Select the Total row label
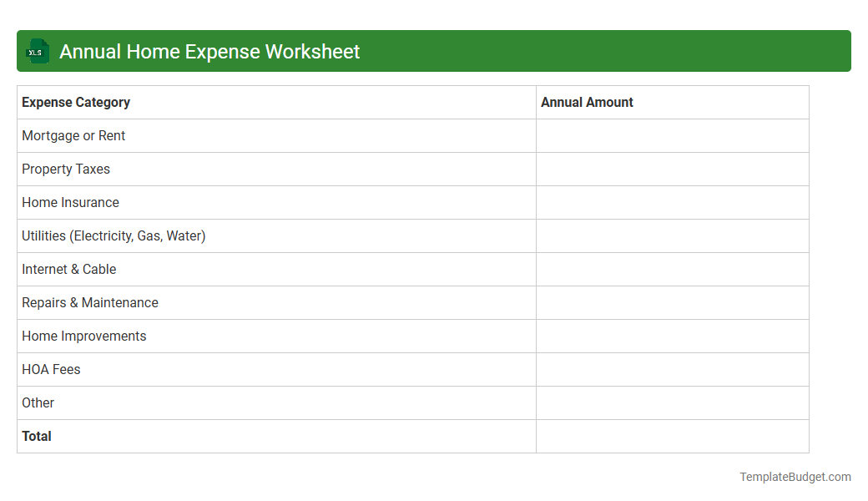The height and width of the screenshot is (501, 868). (36, 436)
